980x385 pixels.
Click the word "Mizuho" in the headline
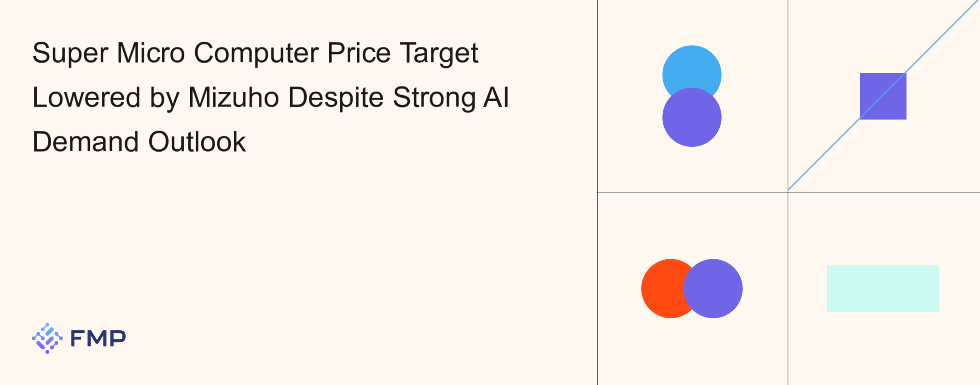point(234,97)
